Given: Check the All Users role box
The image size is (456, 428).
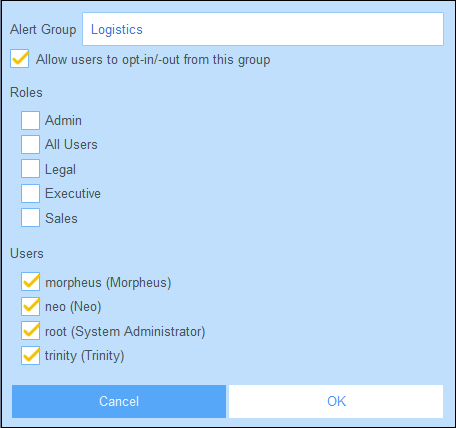Looking at the screenshot, I should [30, 144].
